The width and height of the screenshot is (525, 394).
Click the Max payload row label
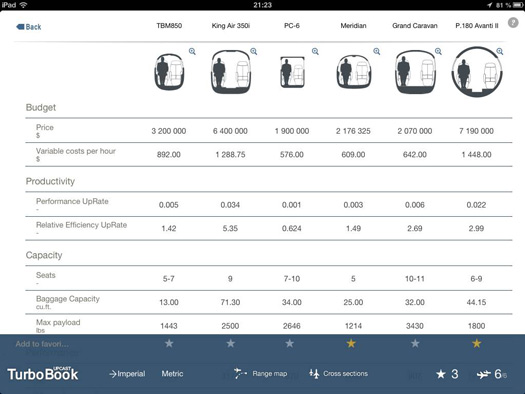(x=58, y=322)
